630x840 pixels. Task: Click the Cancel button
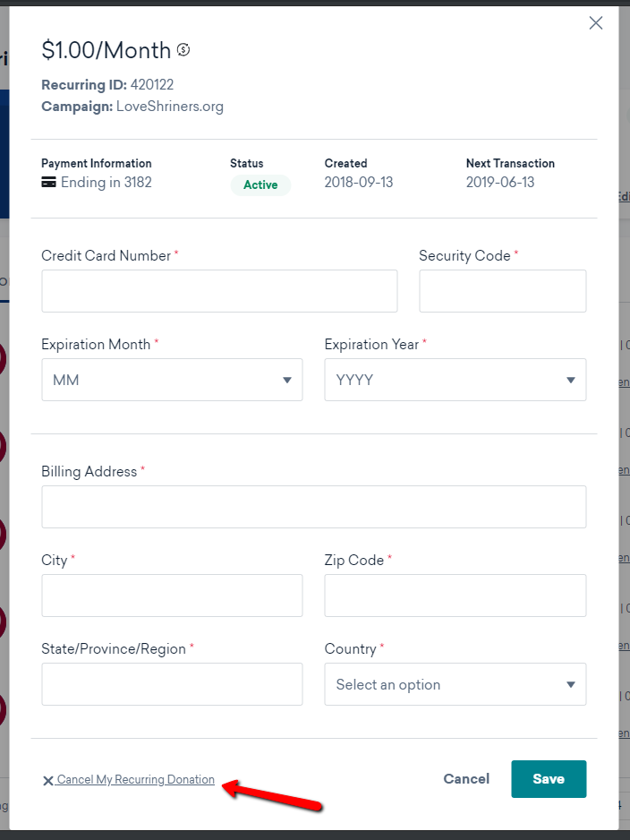pos(466,779)
